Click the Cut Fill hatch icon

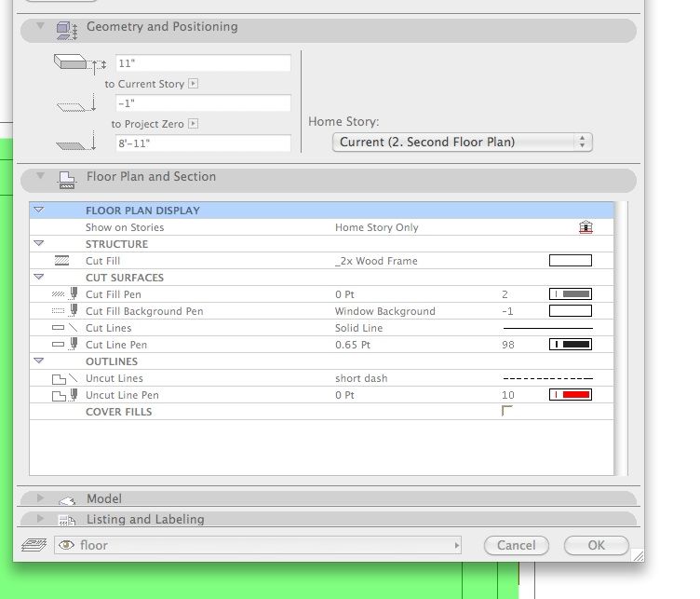(x=61, y=261)
